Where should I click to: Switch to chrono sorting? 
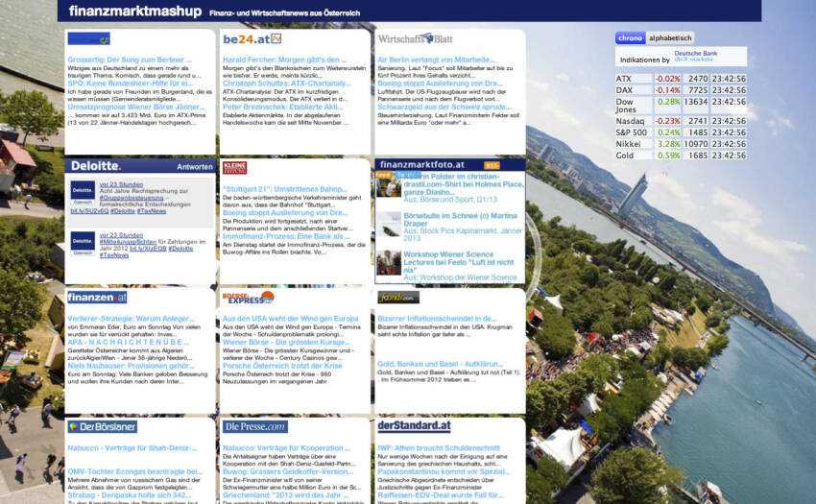(x=630, y=38)
